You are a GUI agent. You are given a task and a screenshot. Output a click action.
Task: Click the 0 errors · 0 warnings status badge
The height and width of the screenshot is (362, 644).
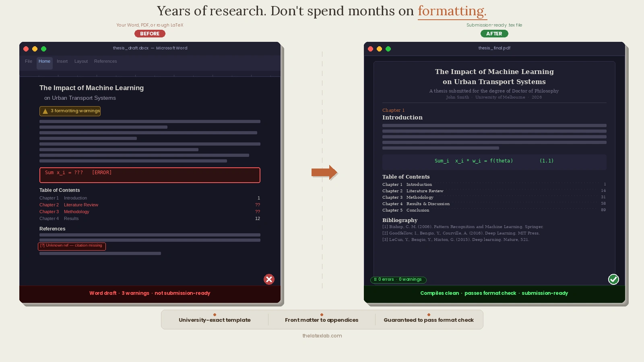(398, 280)
